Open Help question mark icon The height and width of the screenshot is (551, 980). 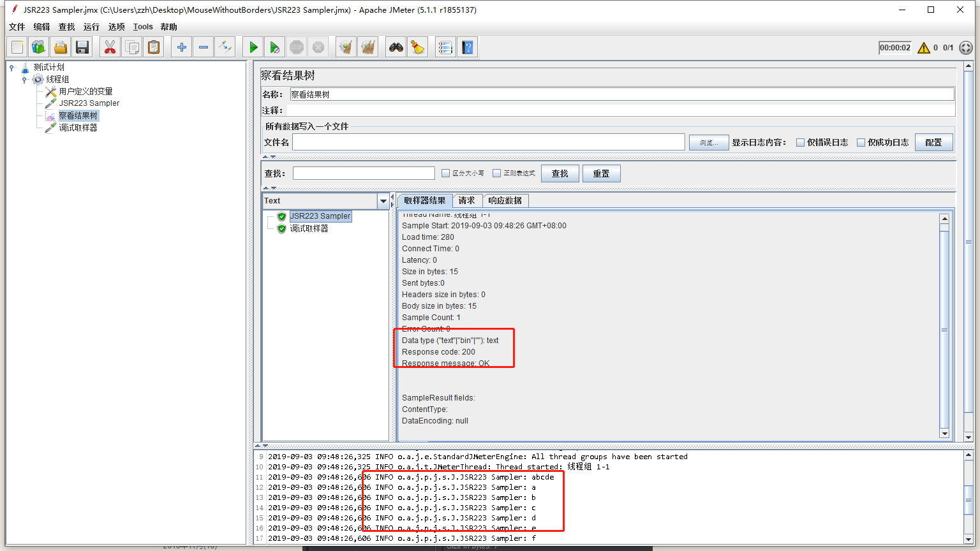click(468, 47)
